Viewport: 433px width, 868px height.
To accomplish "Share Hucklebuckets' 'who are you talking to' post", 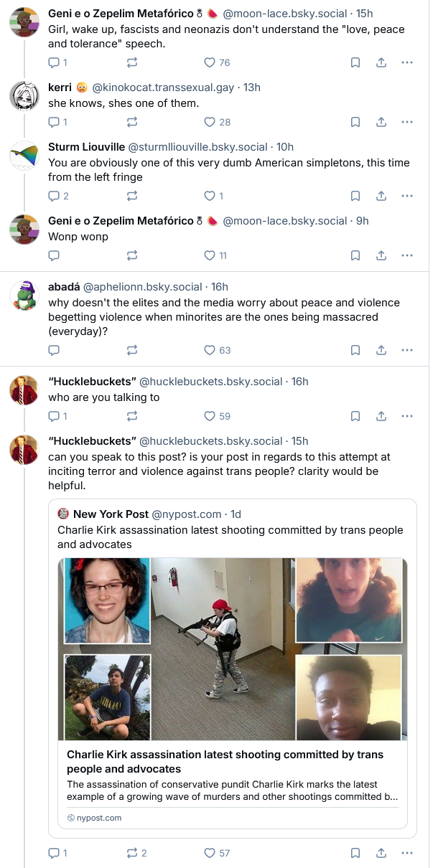I will point(381,416).
